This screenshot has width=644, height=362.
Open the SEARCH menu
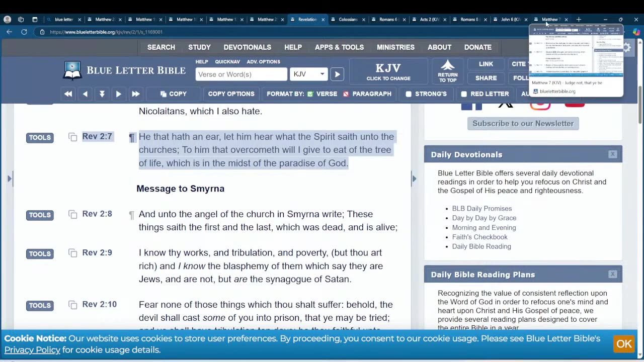click(161, 47)
